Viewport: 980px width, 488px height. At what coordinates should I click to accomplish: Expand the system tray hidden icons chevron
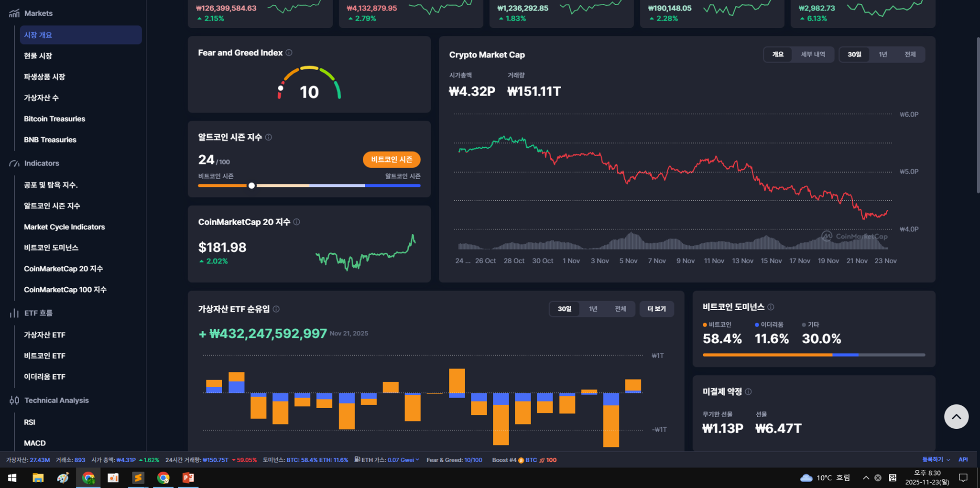(866, 477)
